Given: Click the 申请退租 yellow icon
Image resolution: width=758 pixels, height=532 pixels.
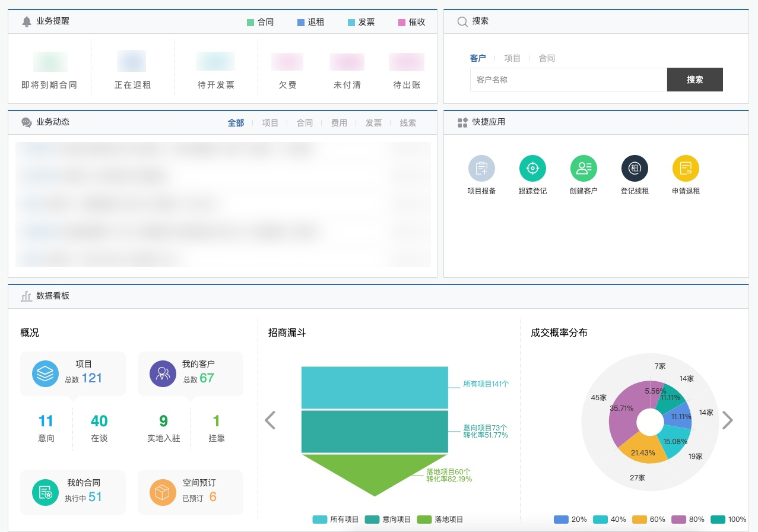Looking at the screenshot, I should click(686, 169).
